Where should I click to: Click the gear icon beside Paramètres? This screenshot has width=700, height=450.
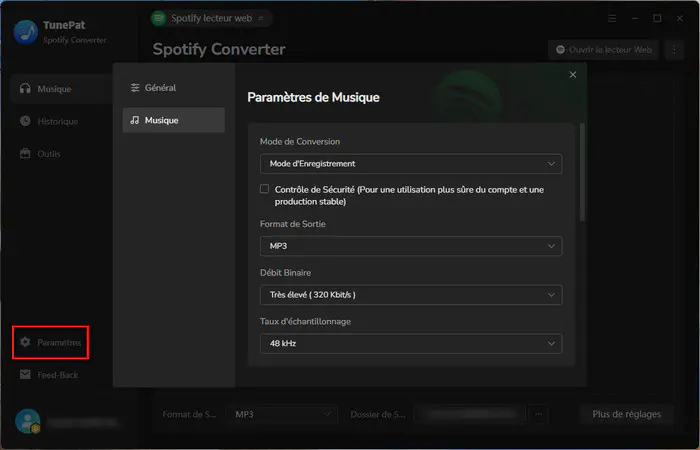[25, 342]
